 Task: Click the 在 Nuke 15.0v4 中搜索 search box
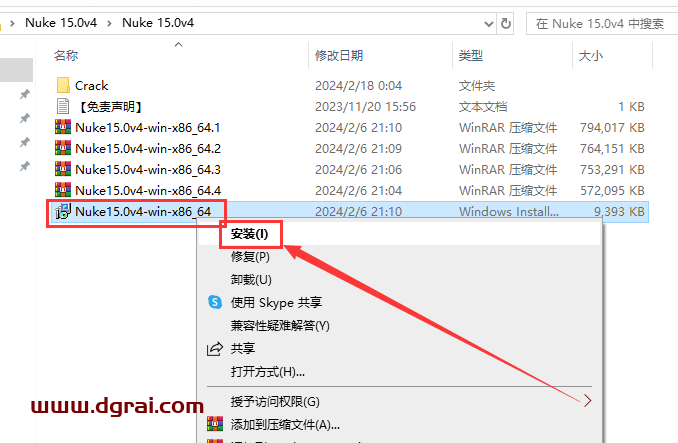[x=602, y=23]
